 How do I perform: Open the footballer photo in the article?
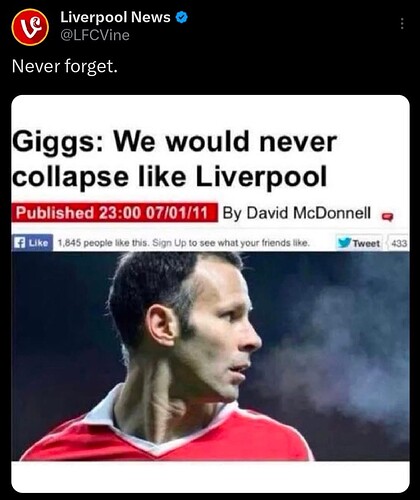click(x=210, y=356)
